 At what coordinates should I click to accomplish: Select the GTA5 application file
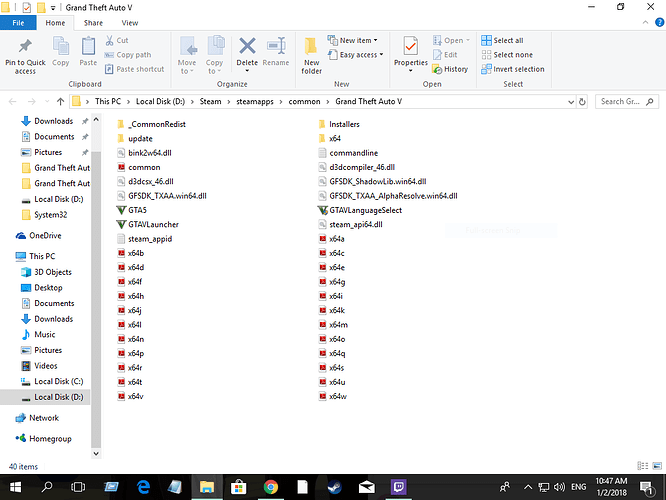coord(132,210)
